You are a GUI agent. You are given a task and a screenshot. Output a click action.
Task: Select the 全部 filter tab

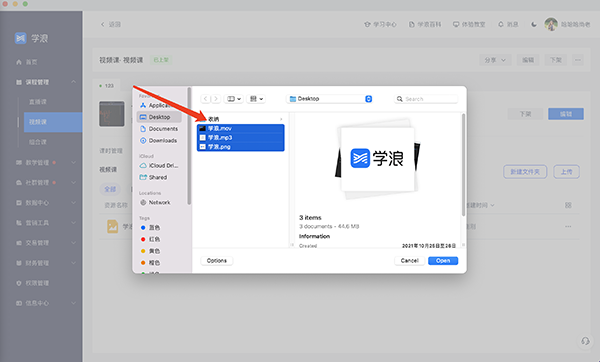coord(110,189)
